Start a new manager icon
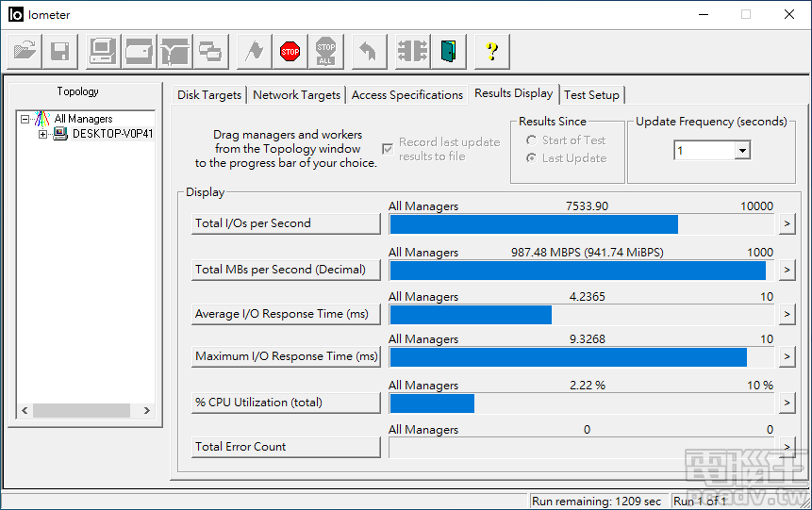Image resolution: width=812 pixels, height=510 pixels. pos(103,51)
